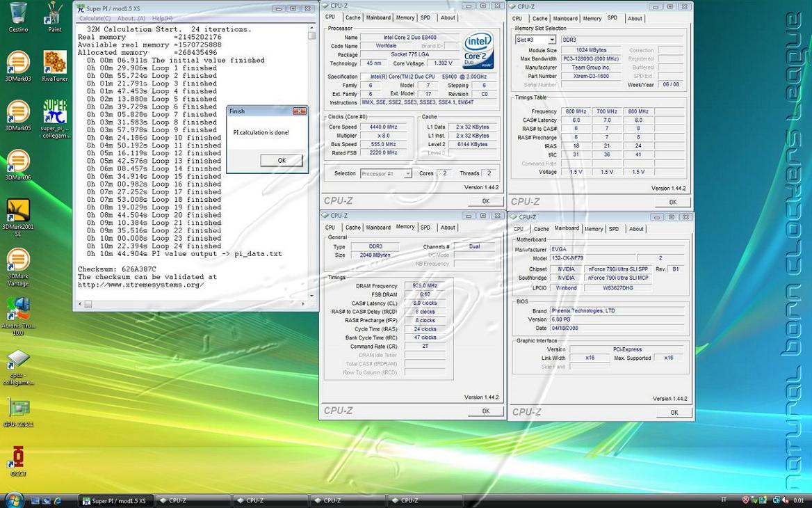Open the Acronis True Image shortcut

click(x=18, y=316)
